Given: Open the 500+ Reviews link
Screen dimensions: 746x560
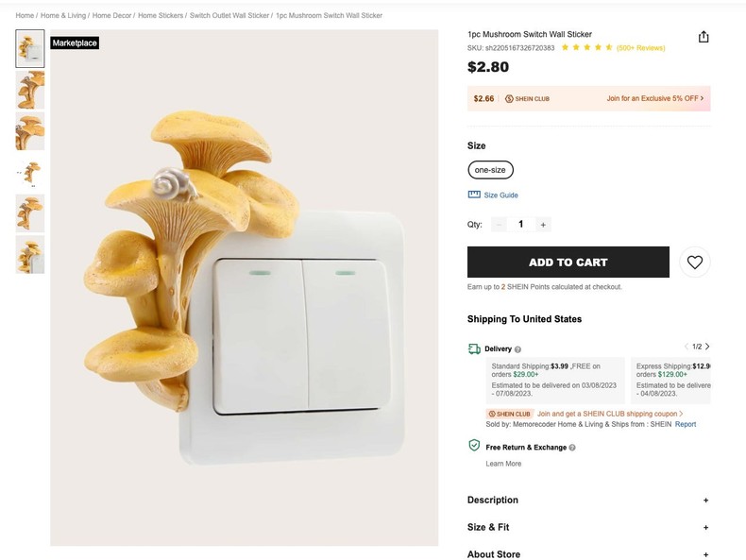Looking at the screenshot, I should tap(641, 48).
